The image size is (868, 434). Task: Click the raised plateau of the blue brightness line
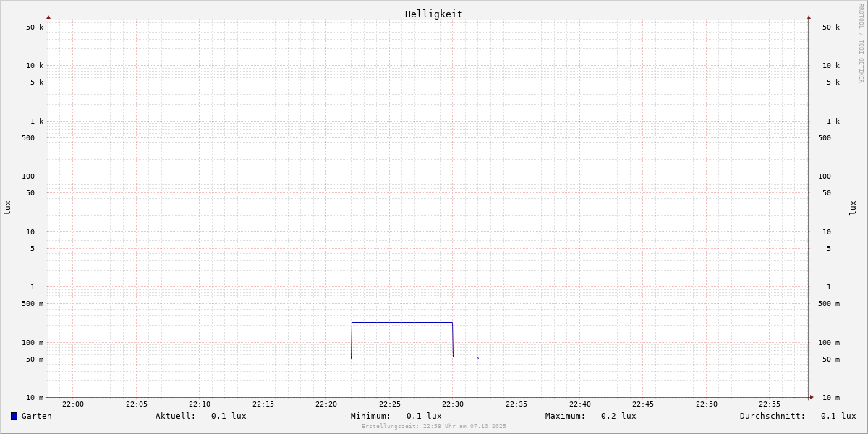click(402, 322)
